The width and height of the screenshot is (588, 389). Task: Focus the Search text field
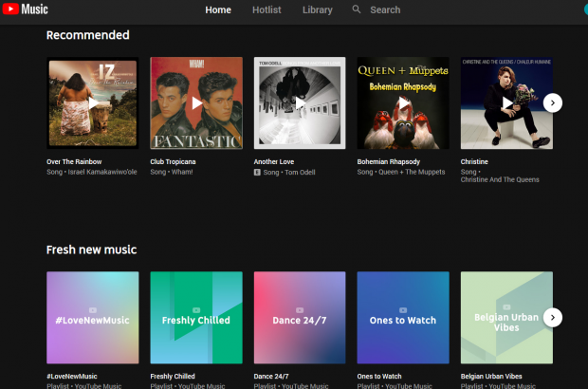pos(385,9)
